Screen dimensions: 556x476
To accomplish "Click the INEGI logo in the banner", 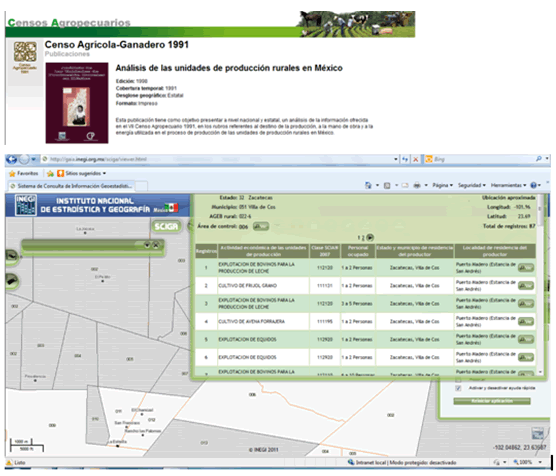I will tap(26, 205).
